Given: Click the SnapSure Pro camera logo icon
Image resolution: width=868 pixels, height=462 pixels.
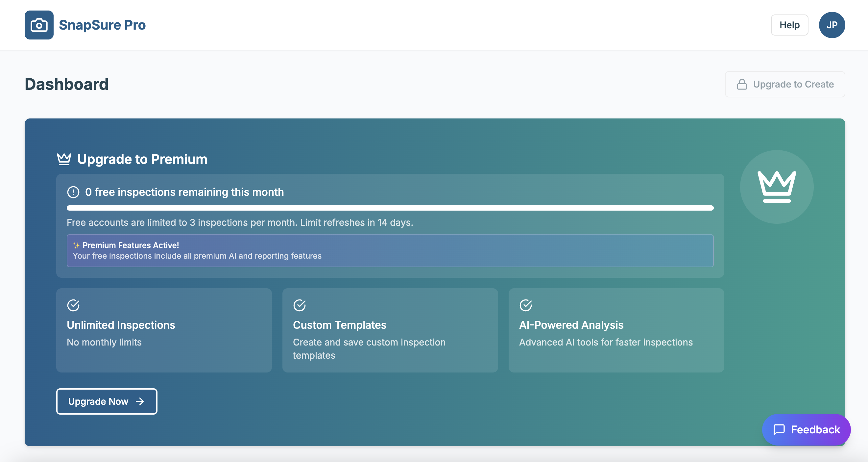Looking at the screenshot, I should click(39, 25).
